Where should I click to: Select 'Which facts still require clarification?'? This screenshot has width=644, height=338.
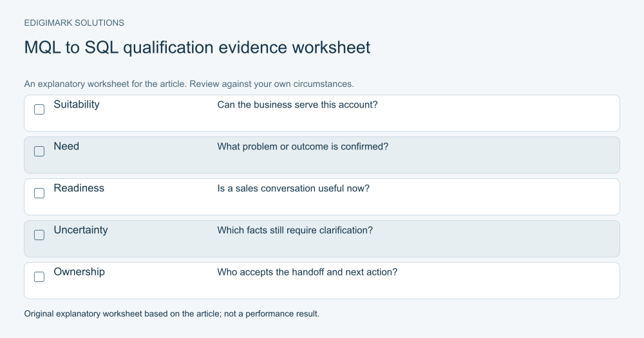(295, 230)
